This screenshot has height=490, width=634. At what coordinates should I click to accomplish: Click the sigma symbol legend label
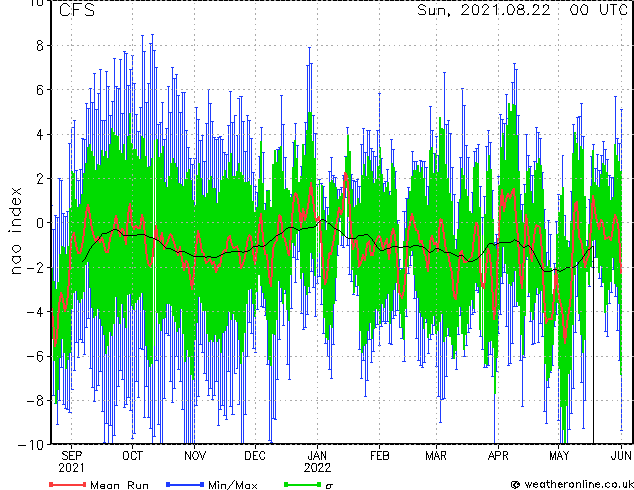coord(329,485)
